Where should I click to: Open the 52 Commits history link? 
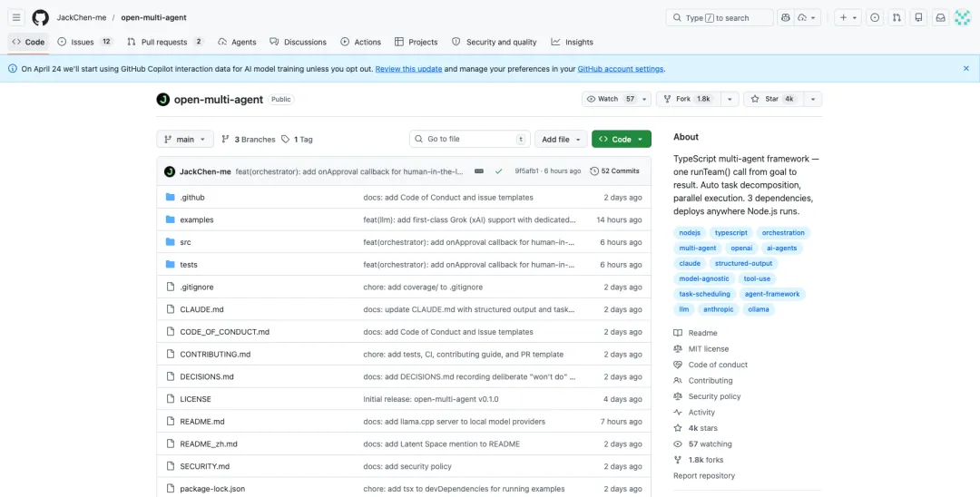(x=615, y=171)
